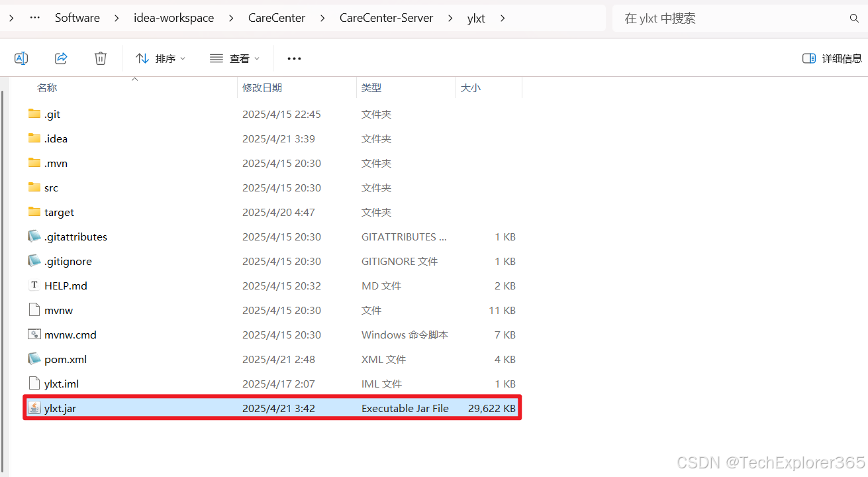Image resolution: width=868 pixels, height=477 pixels.
Task: Select the file name .gitignore
Action: 68,261
